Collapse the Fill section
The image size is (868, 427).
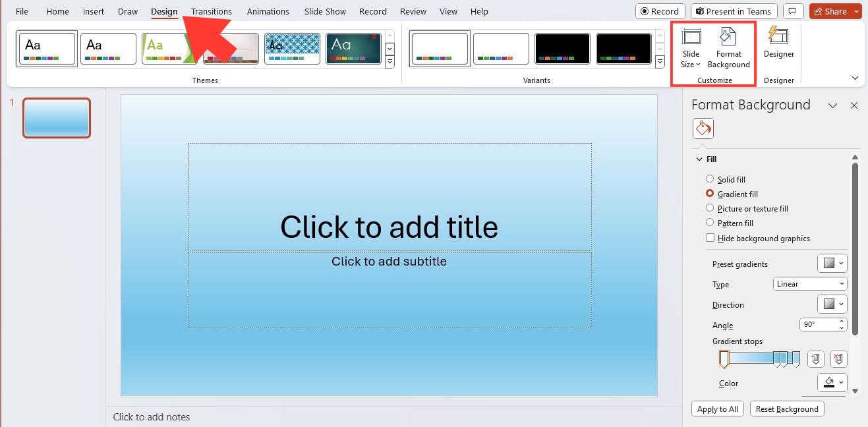(700, 159)
